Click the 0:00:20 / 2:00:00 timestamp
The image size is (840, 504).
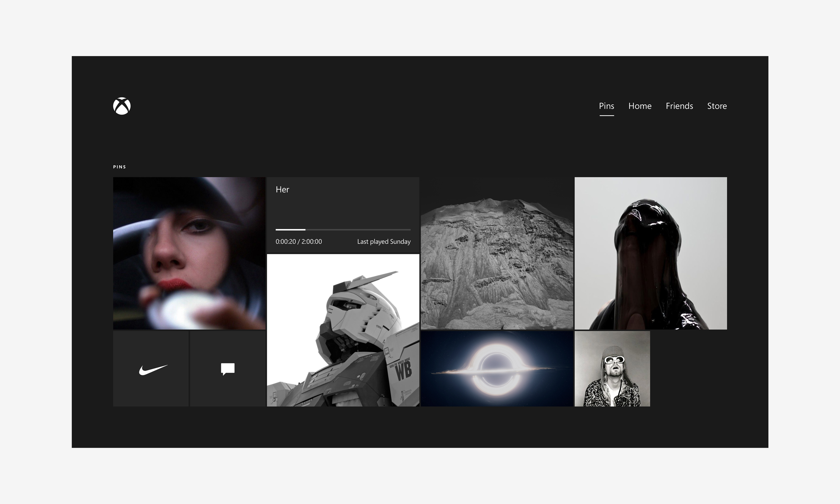click(299, 242)
